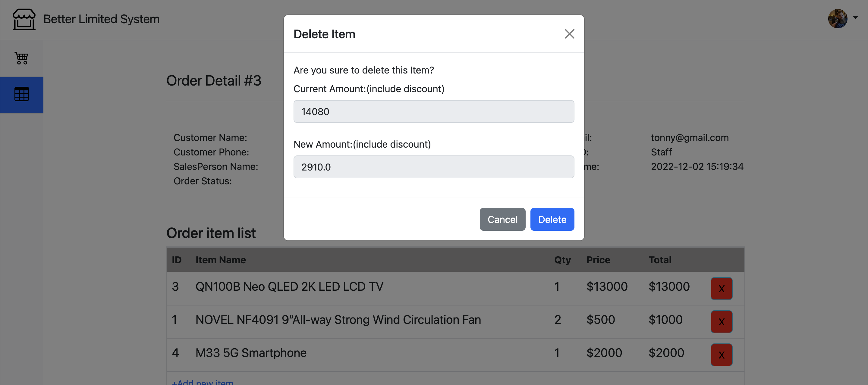Screen dimensions: 868x385
Task: Close the Delete Item dialog
Action: (x=569, y=34)
